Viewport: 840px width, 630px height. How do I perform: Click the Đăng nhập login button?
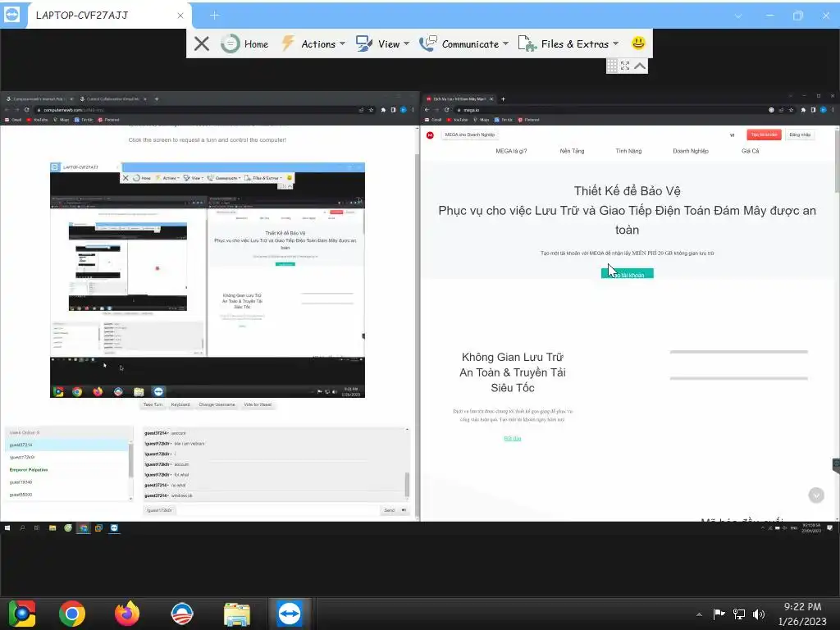800,135
